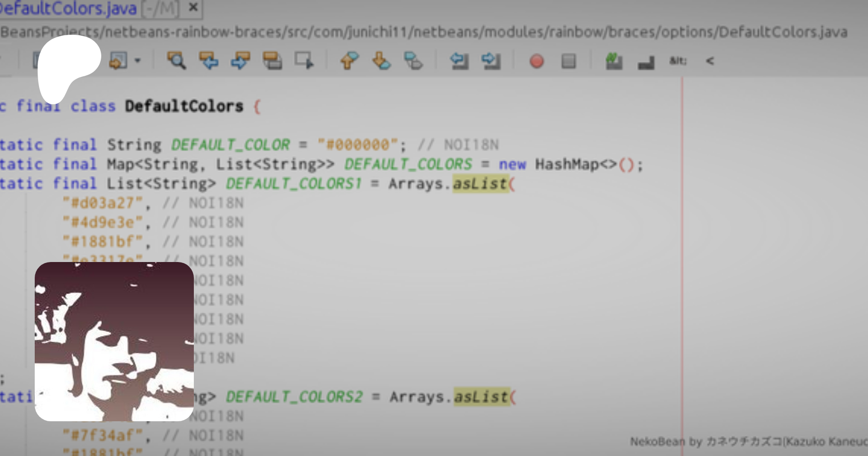This screenshot has width=868, height=456.
Task: Click the &lt; insert button in toolbar
Action: (x=710, y=61)
